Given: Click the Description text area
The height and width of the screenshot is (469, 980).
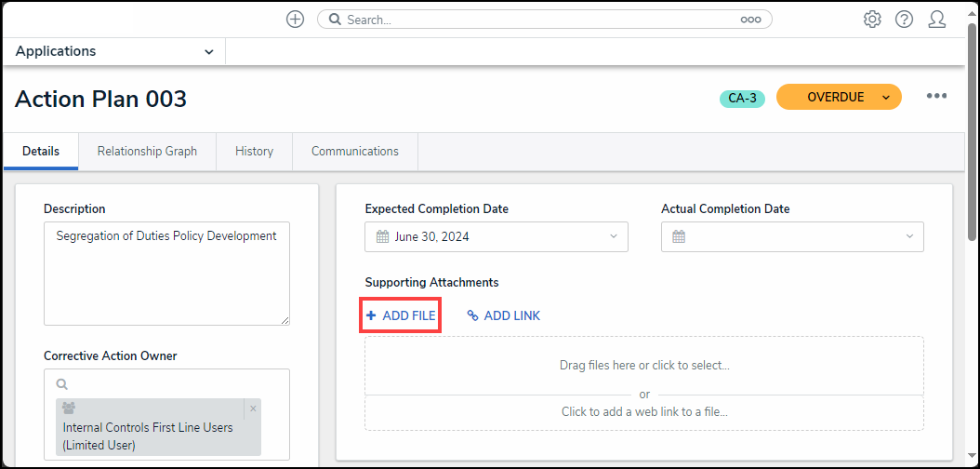Looking at the screenshot, I should tap(166, 273).
